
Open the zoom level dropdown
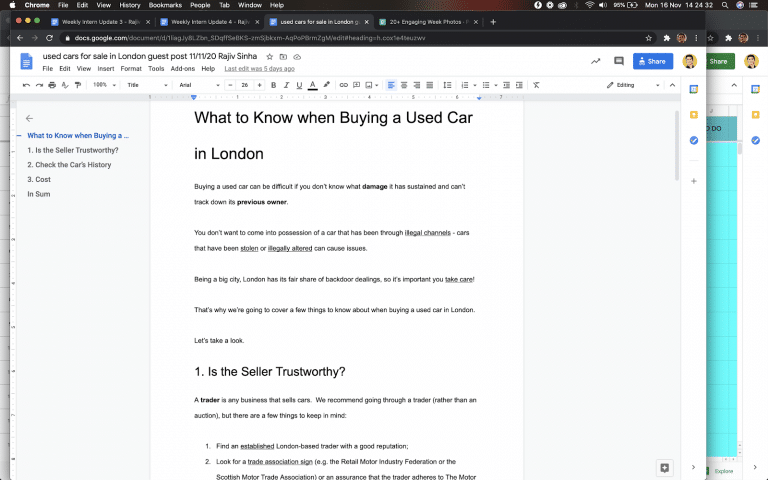(104, 85)
